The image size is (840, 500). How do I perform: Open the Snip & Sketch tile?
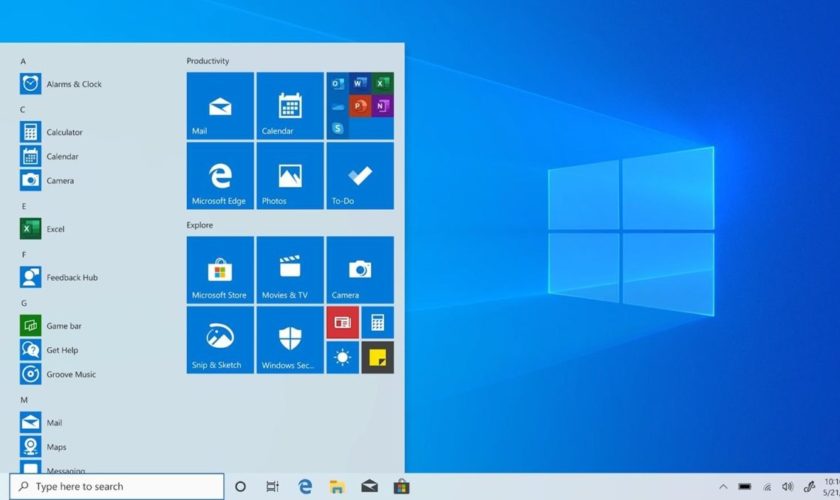(220, 340)
